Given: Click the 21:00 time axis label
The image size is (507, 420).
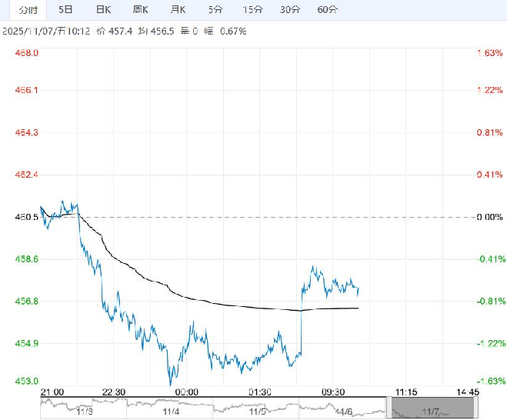Looking at the screenshot, I should (x=53, y=392).
